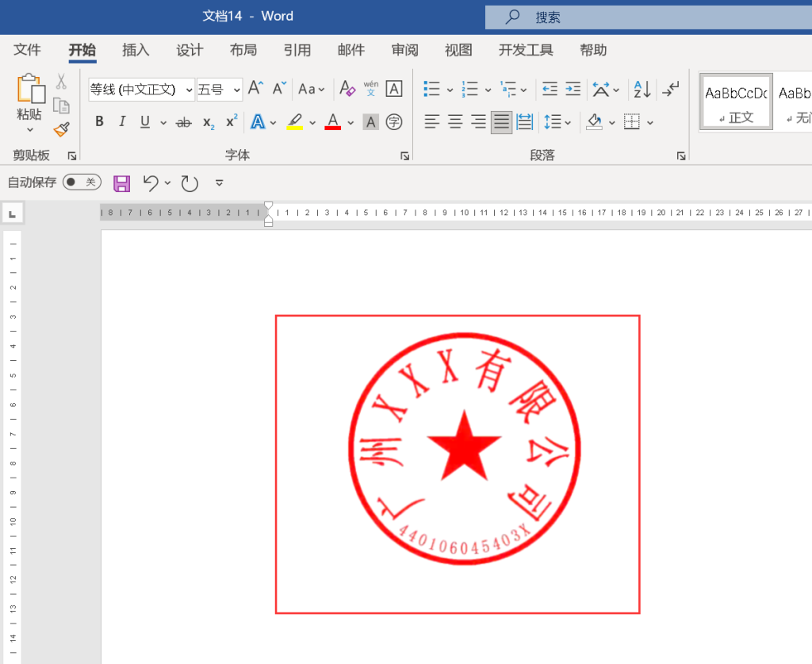812x664 pixels.
Task: Undo the last action
Action: click(151, 182)
